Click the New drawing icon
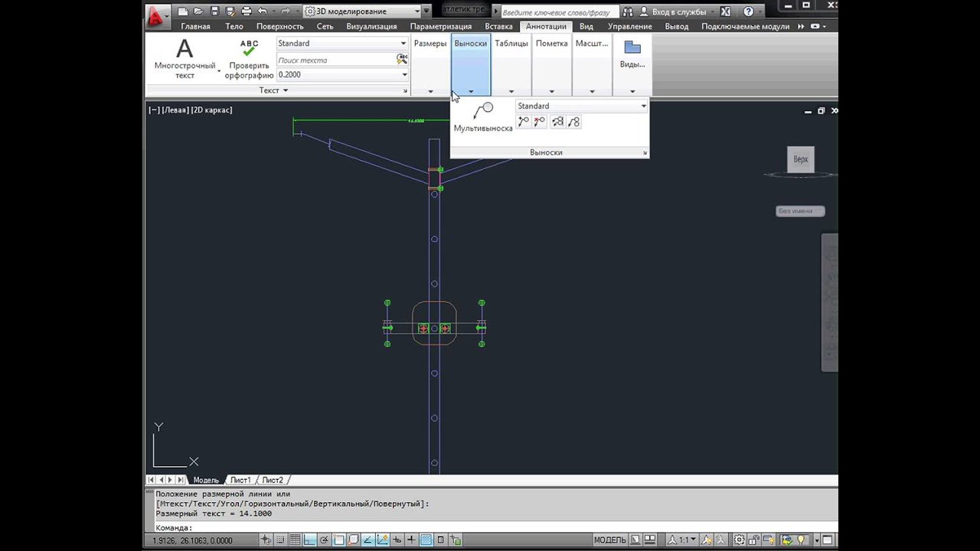 pyautogui.click(x=182, y=11)
